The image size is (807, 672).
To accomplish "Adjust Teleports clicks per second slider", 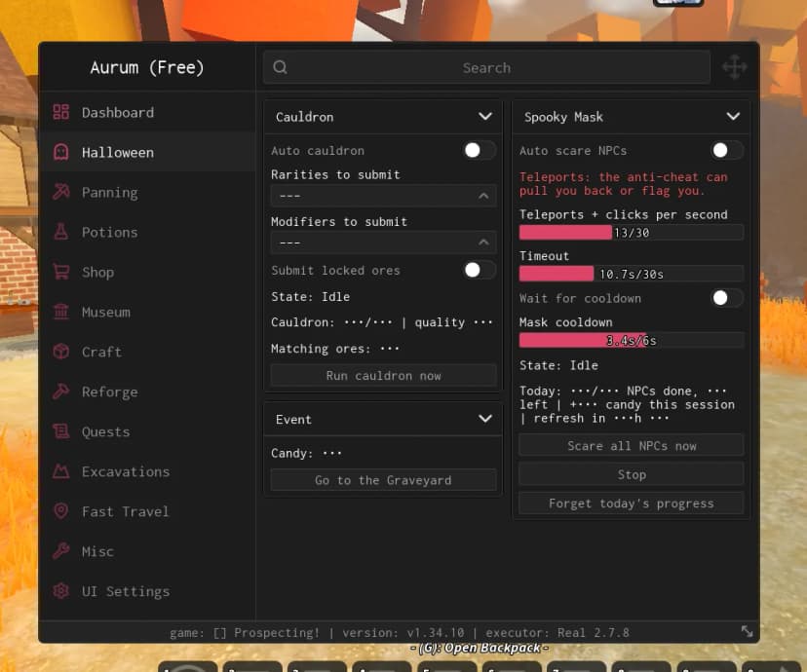I will click(x=632, y=233).
